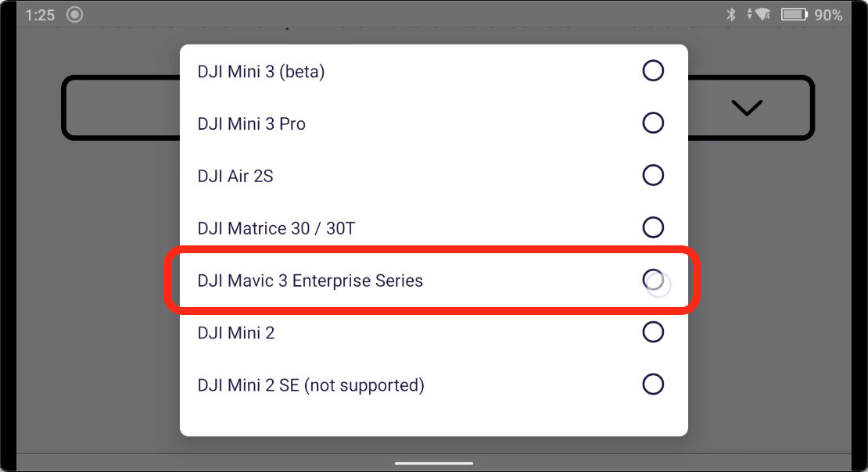Click the Bluetooth status icon

(x=731, y=15)
